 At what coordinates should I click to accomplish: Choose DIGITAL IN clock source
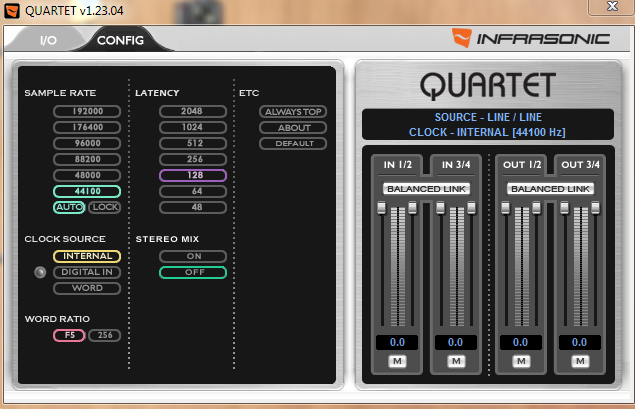pyautogui.click(x=87, y=272)
